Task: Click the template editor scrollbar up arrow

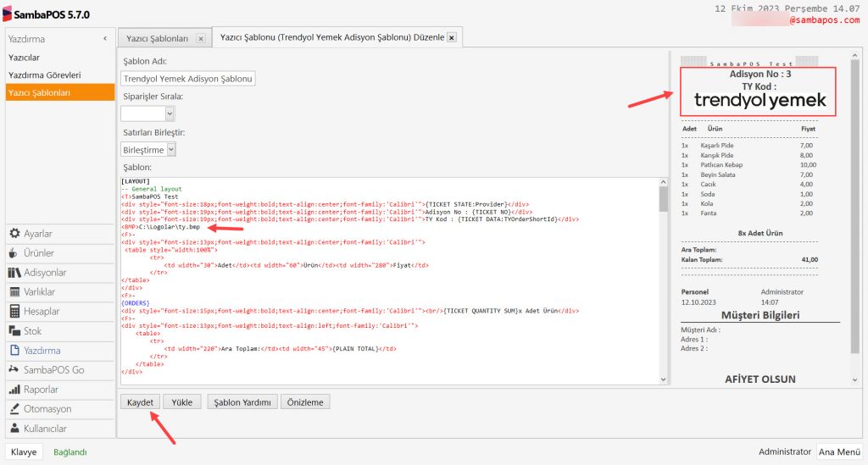Action: click(663, 182)
